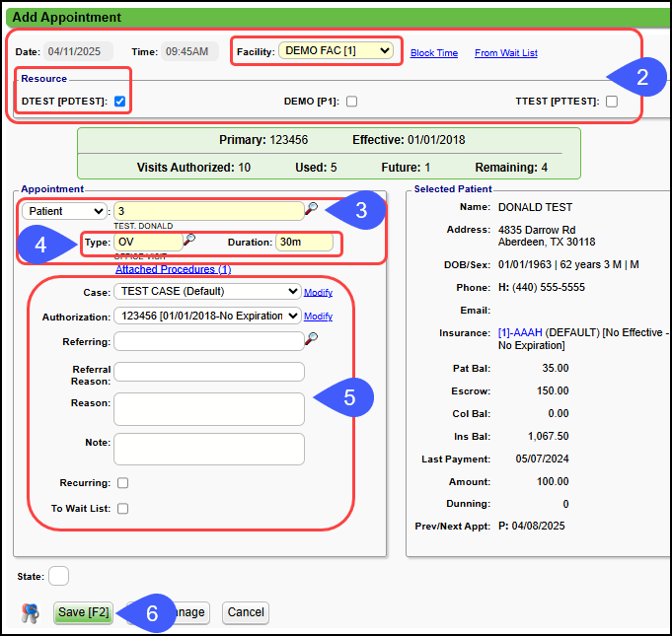
Task: Open the Case dropdown list
Action: 207,291
